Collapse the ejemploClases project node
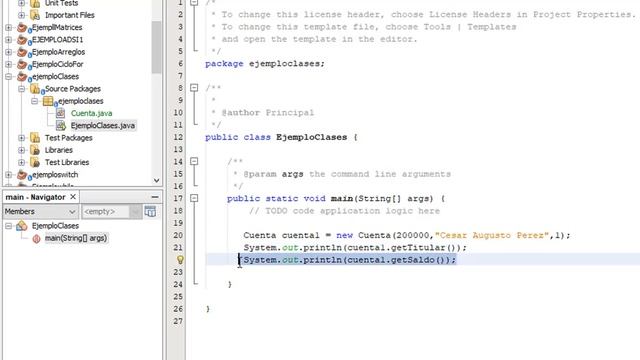 pos(9,77)
